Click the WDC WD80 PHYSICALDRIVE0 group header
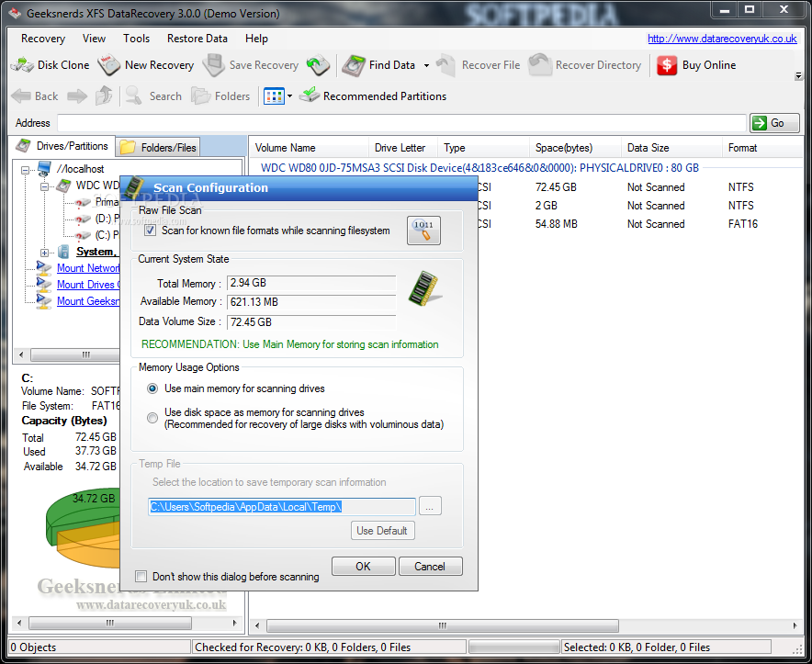This screenshot has height=664, width=812. coord(479,168)
